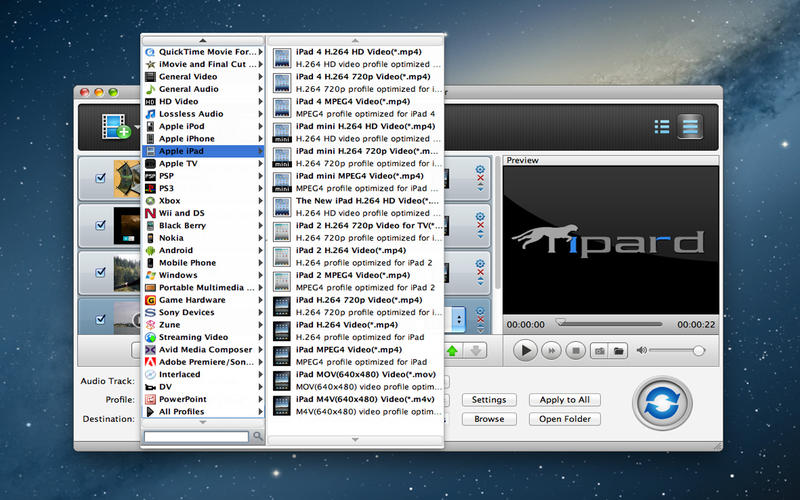This screenshot has height=500, width=800.
Task: Click the preview playback progress bar
Action: pos(610,323)
